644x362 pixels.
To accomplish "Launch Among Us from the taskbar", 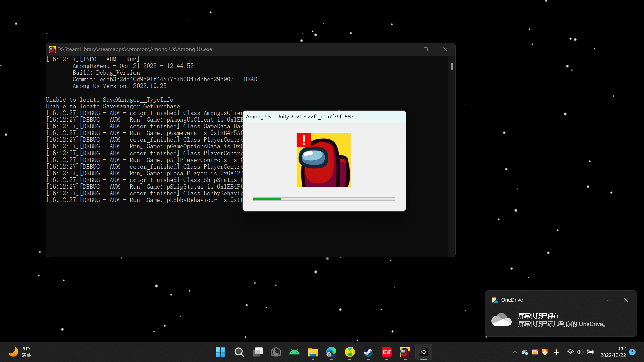I will click(x=405, y=352).
